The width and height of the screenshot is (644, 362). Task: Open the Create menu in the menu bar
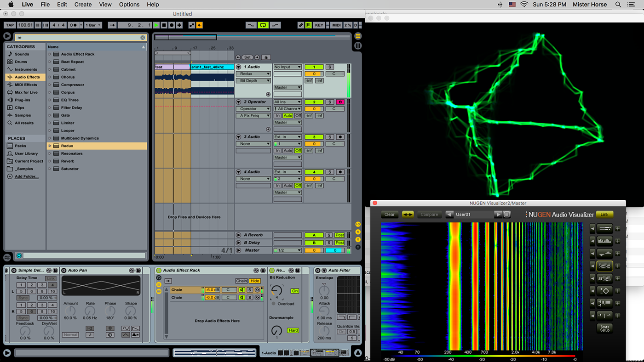(x=83, y=5)
